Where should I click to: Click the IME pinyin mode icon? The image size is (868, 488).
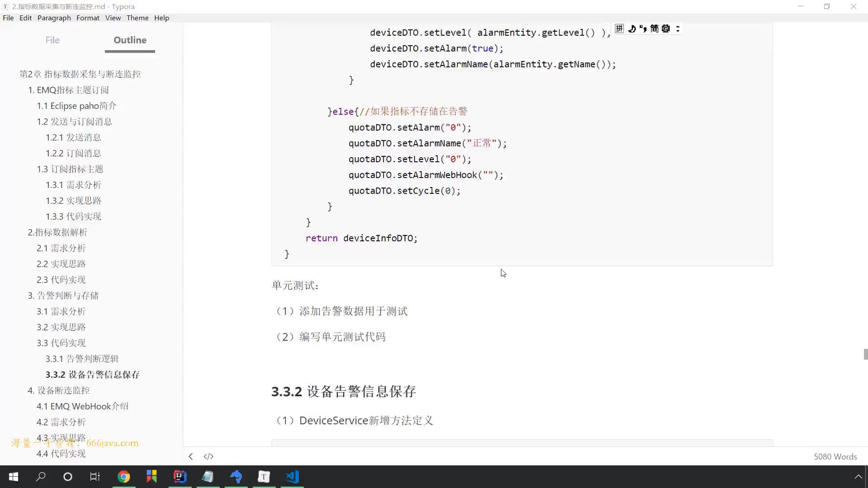coord(619,28)
